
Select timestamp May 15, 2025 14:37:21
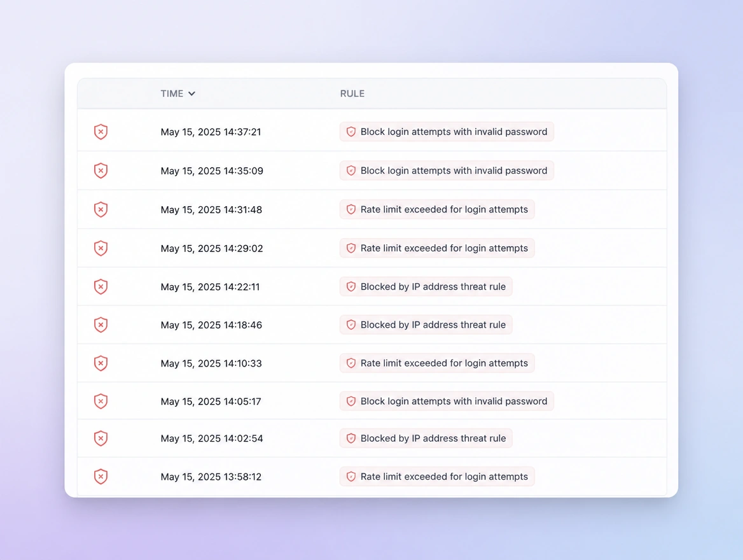pyautogui.click(x=211, y=132)
